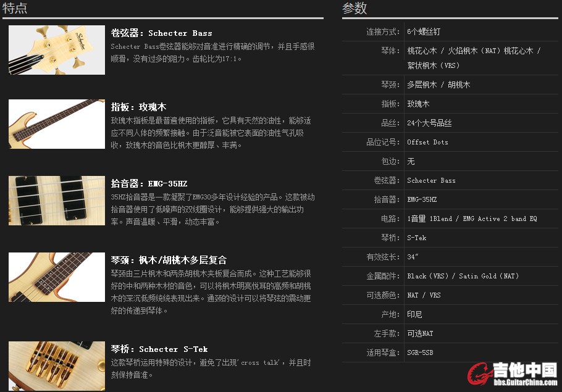Click the '连接方式:' label
This screenshot has height=392, width=562.
(383, 31)
